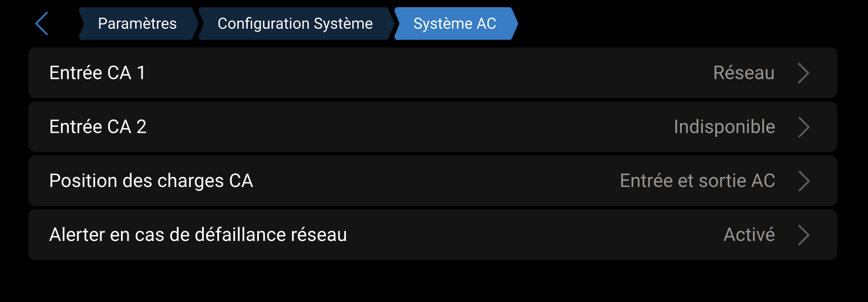Click Alerter en cas de défaillance réseau
Viewport: 868px width, 302px height.
point(198,235)
